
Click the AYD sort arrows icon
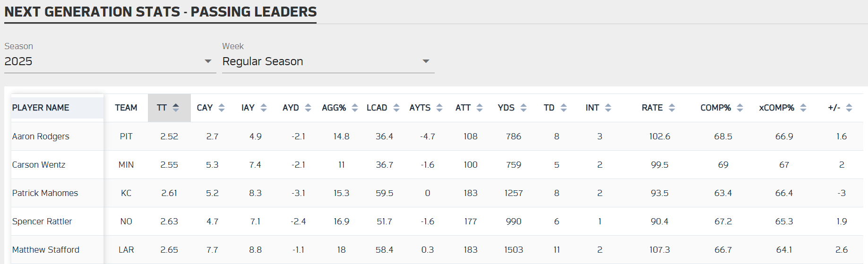[308, 108]
